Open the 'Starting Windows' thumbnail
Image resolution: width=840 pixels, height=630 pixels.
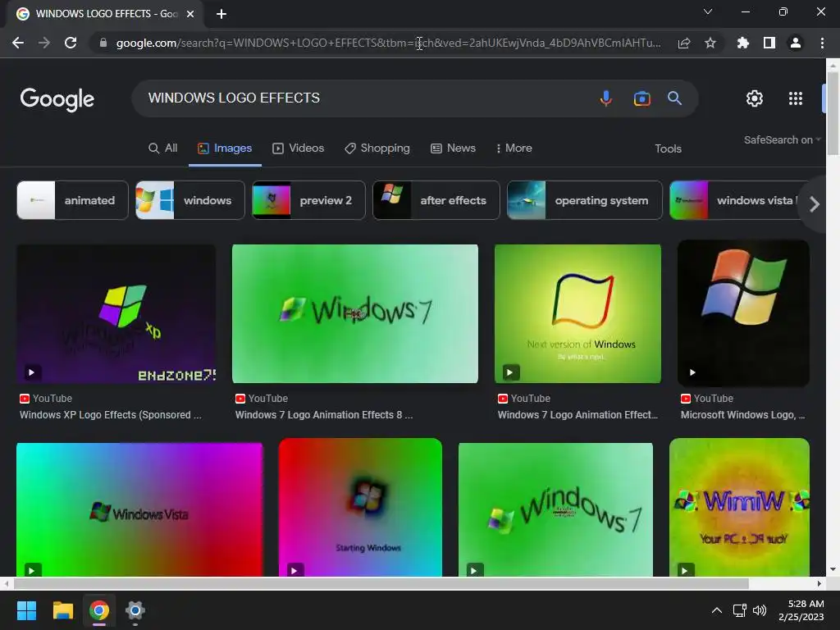[x=361, y=507]
